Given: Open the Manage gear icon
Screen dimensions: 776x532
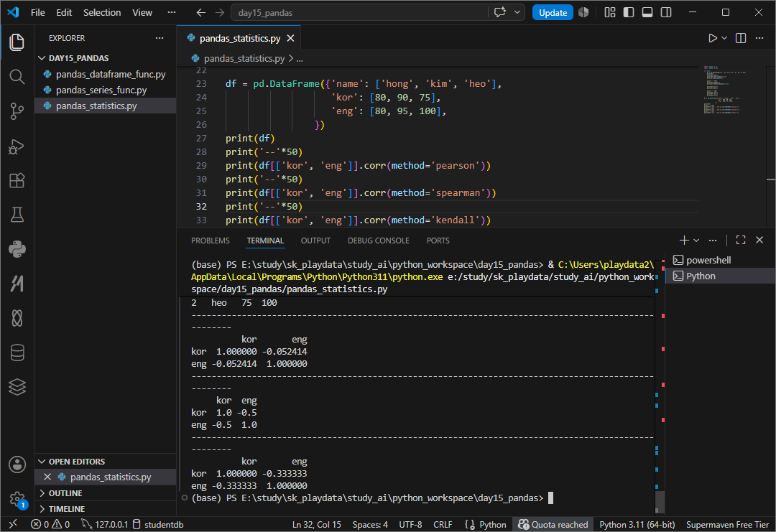Looking at the screenshot, I should pos(17,499).
